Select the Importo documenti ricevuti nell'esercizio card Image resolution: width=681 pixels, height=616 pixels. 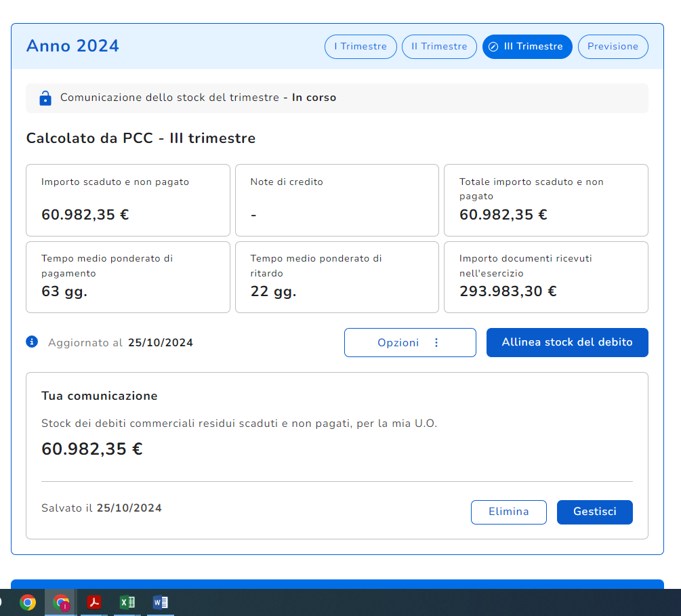click(545, 277)
